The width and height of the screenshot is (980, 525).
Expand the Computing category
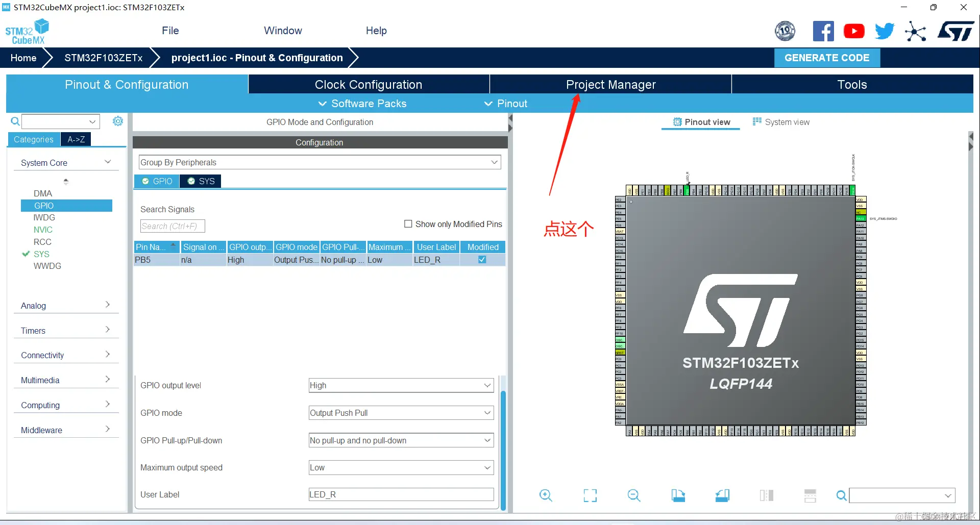(x=107, y=405)
